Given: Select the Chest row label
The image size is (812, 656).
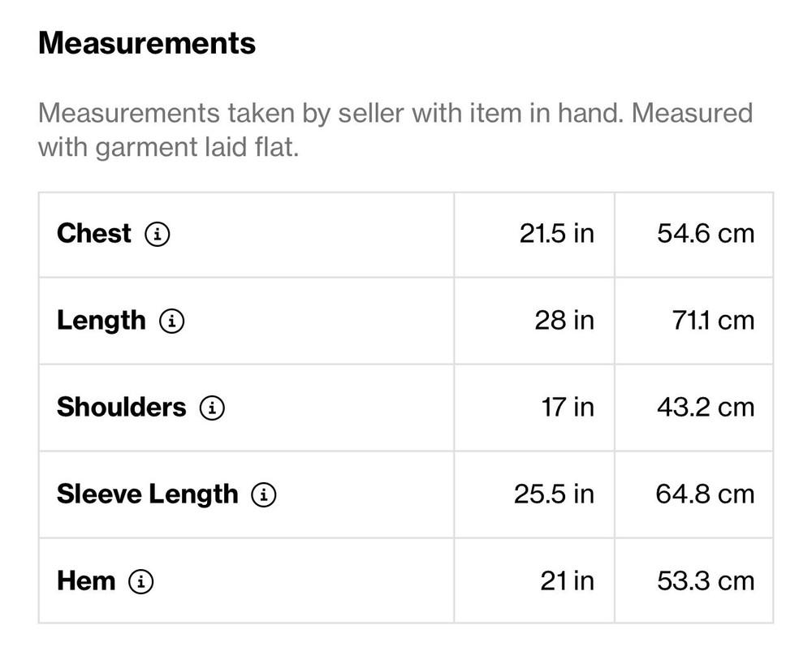Looking at the screenshot, I should pyautogui.click(x=93, y=234).
